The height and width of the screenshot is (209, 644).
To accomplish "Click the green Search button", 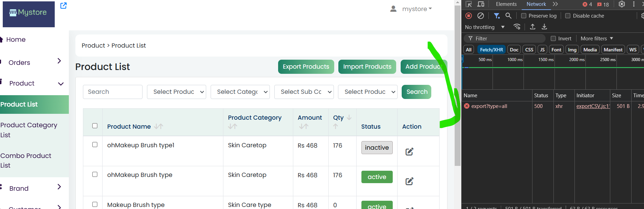I will pyautogui.click(x=416, y=92).
